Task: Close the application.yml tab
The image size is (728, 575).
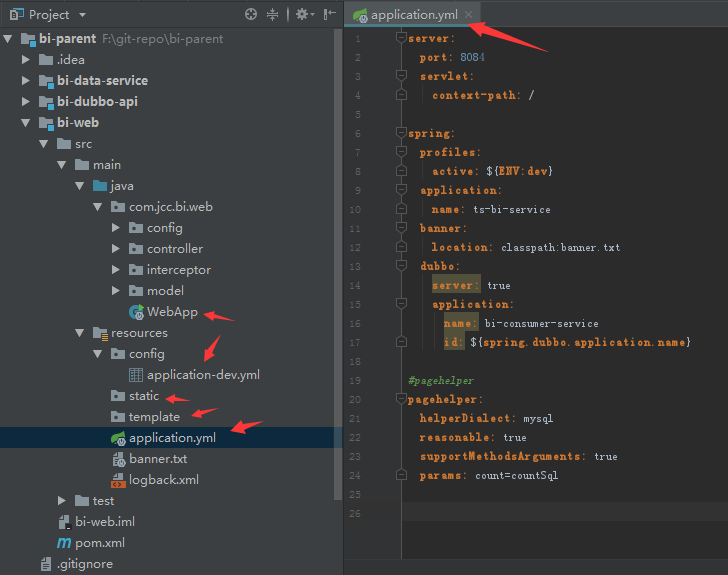Action: click(x=469, y=15)
